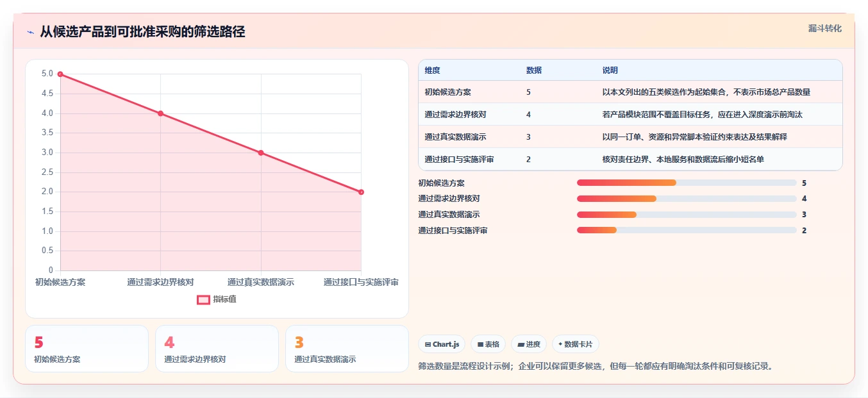Click x-axis label 通过接口与实施评审 under chart
Screen dimensions: 868x398
361,282
